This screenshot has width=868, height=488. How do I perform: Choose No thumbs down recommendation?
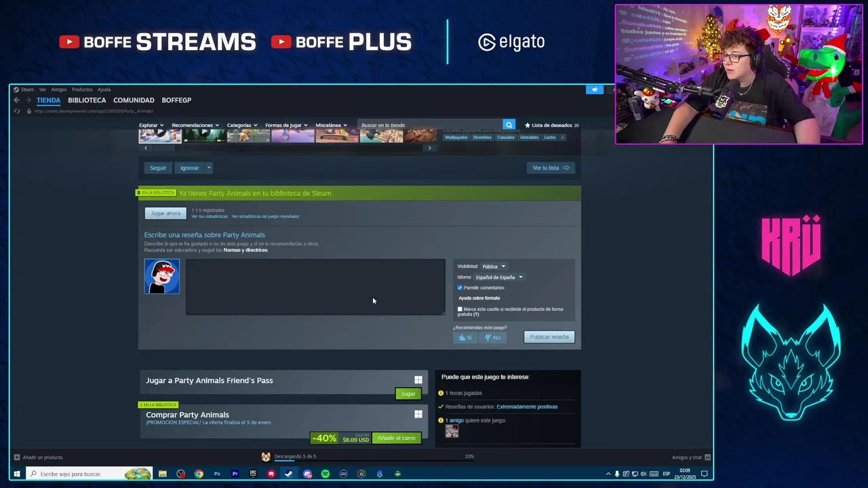tap(493, 338)
